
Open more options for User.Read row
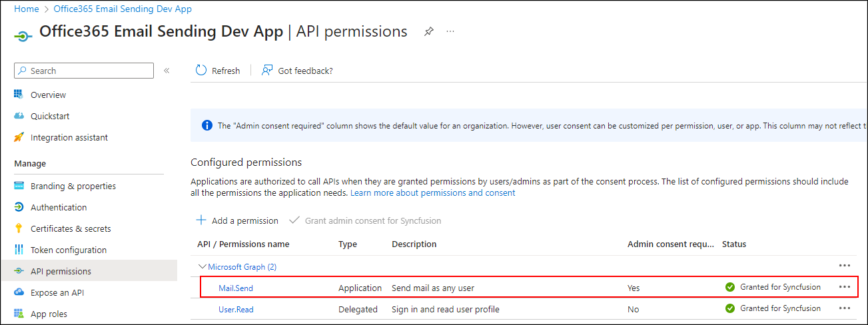point(845,308)
